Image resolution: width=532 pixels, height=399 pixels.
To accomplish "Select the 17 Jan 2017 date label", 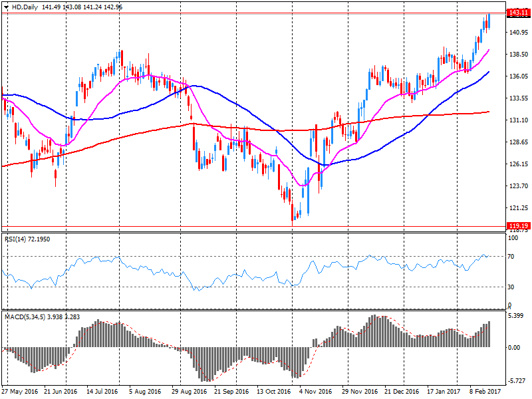I will pyautogui.click(x=444, y=391).
